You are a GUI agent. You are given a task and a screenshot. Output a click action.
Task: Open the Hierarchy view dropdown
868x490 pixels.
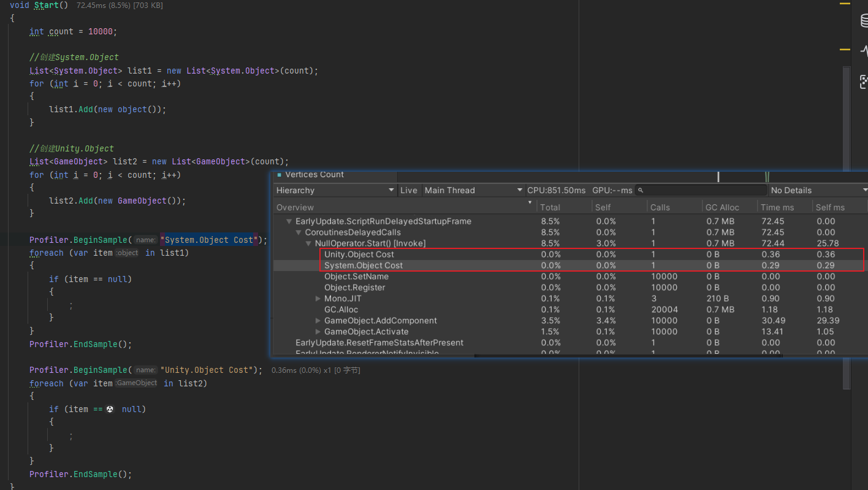point(335,190)
